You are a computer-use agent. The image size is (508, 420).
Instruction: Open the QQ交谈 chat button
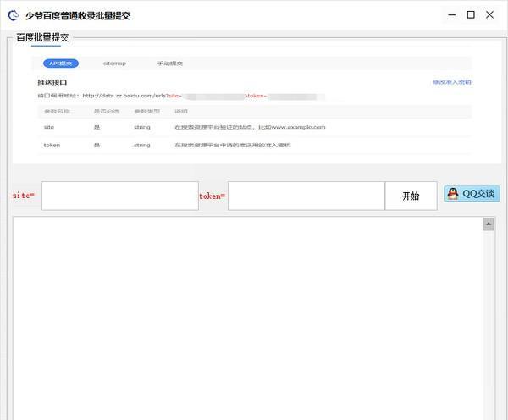click(472, 194)
